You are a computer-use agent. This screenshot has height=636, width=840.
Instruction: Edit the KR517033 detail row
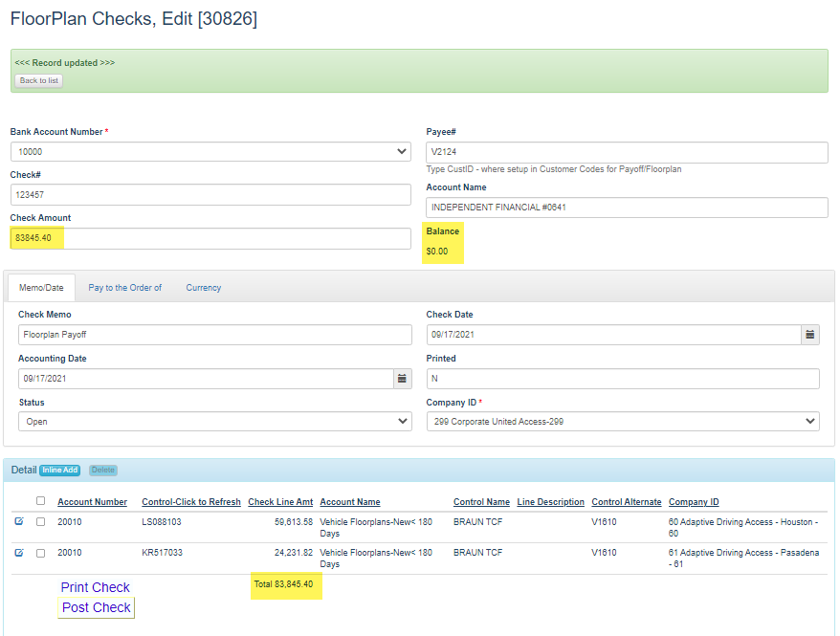[x=19, y=553]
